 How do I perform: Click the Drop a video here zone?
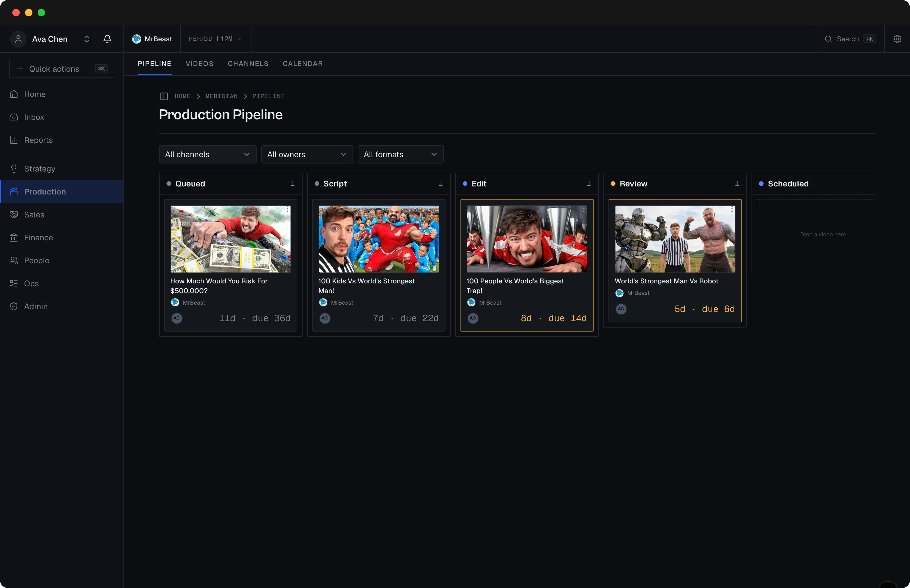[816, 234]
